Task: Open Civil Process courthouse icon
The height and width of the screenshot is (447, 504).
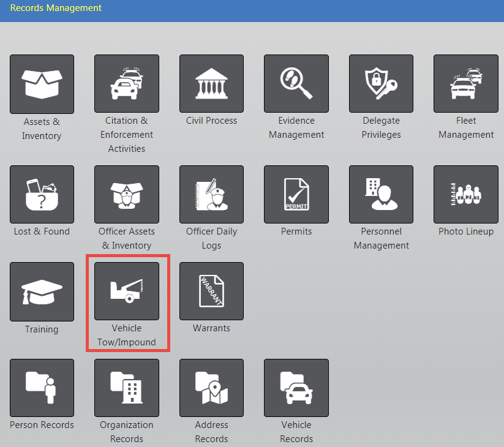Action: pos(211,84)
